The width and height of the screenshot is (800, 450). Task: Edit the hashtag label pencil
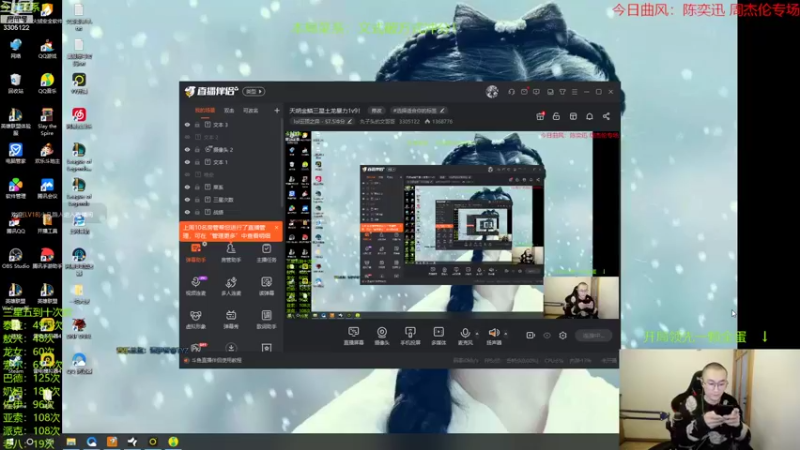442,110
